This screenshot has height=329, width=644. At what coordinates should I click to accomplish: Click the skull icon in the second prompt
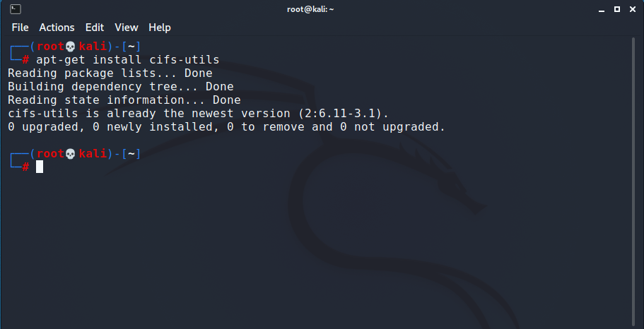(x=71, y=154)
